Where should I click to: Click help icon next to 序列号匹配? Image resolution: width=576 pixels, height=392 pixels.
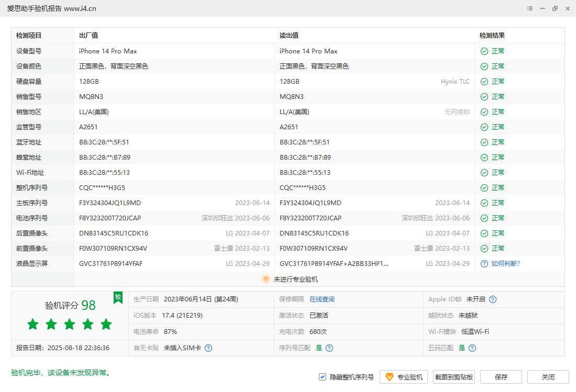coord(329,348)
